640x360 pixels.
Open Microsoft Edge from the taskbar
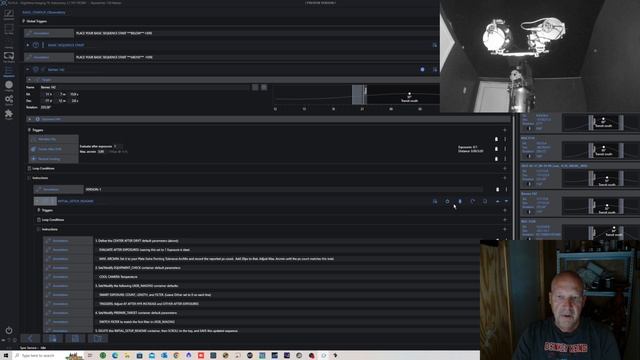click(115, 356)
